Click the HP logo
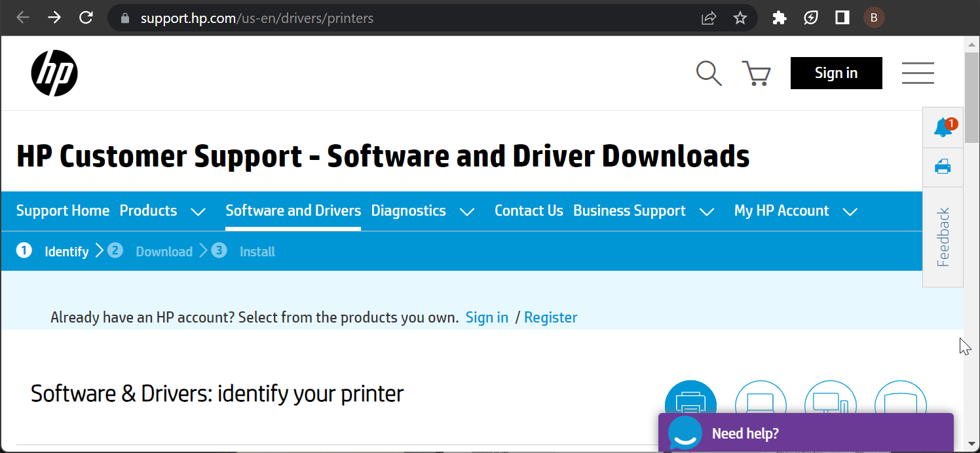 point(54,73)
